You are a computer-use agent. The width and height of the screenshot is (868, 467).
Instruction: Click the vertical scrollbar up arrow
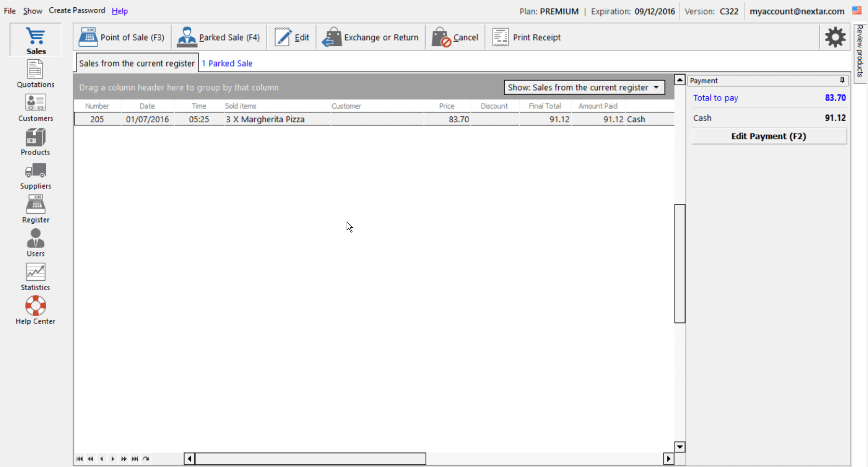click(680, 80)
